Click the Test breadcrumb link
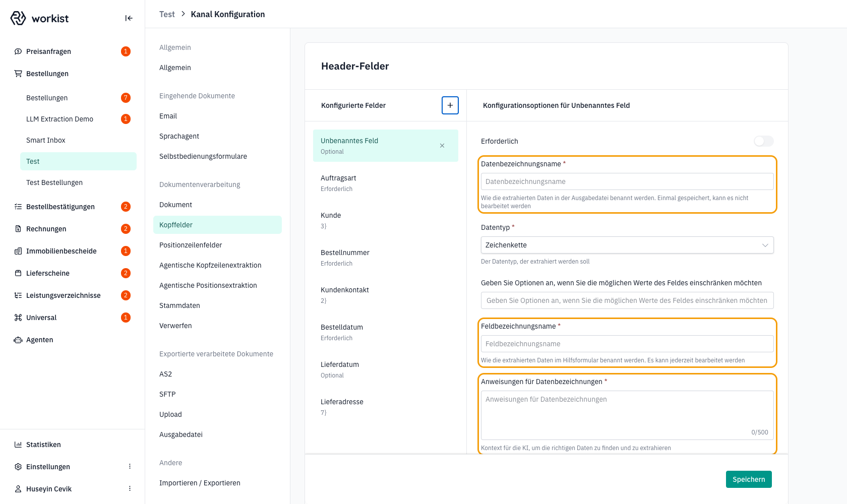Screen dimensions: 847x504 [x=167, y=14]
